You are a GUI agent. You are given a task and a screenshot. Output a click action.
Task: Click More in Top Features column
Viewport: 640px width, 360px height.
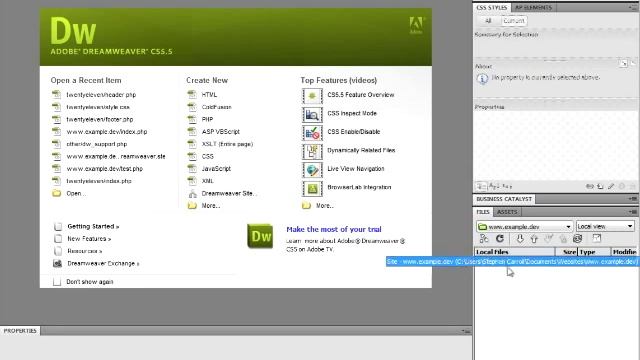[324, 206]
